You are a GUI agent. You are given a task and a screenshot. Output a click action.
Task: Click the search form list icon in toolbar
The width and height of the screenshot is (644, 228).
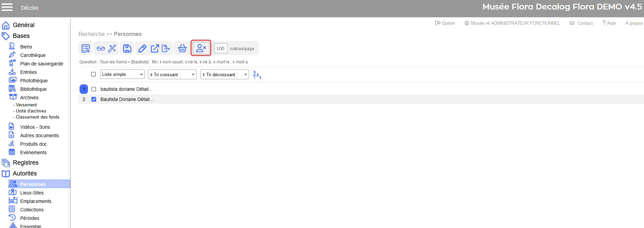[x=86, y=48]
